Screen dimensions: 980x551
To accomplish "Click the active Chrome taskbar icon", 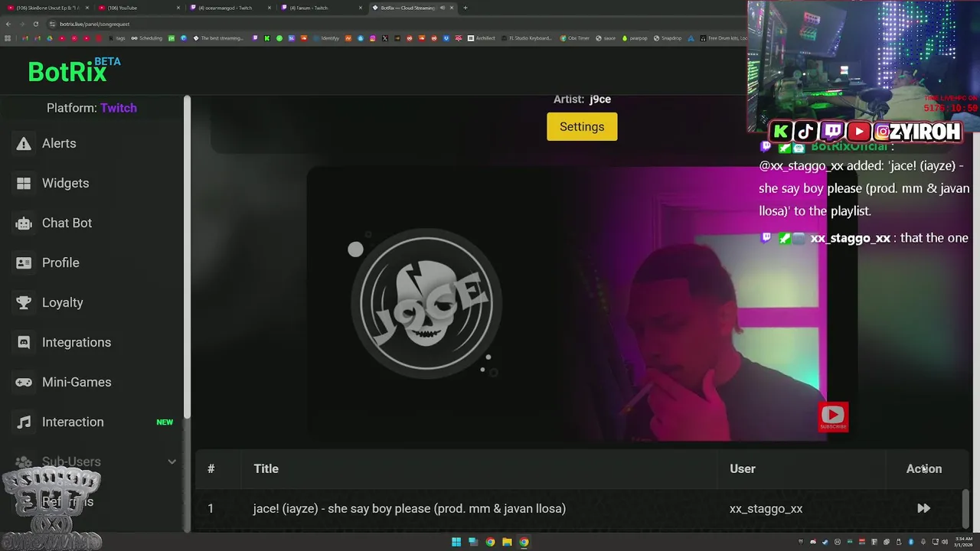I will (x=524, y=542).
